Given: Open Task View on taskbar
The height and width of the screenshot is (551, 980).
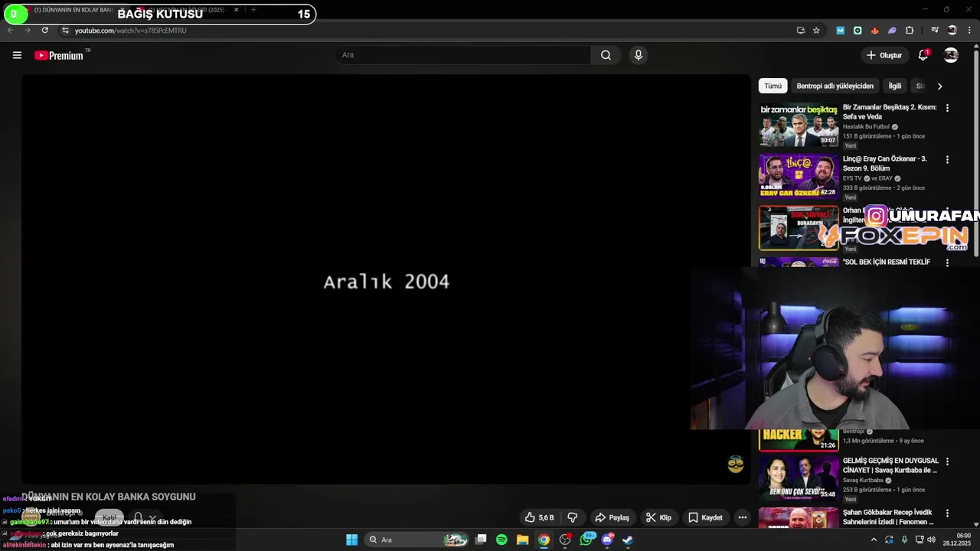Looking at the screenshot, I should [x=481, y=540].
